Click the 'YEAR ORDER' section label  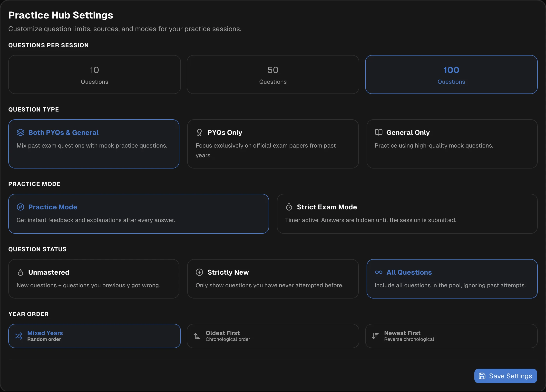(29, 314)
